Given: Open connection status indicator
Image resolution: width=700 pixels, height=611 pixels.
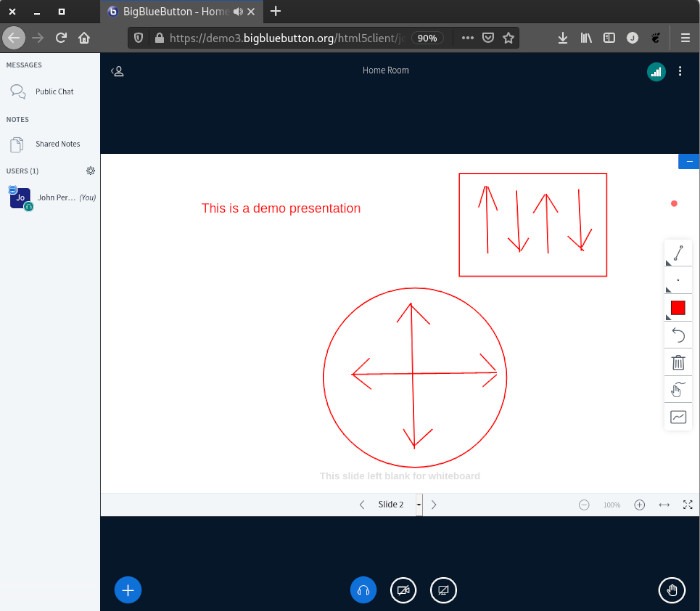Looking at the screenshot, I should pos(656,71).
